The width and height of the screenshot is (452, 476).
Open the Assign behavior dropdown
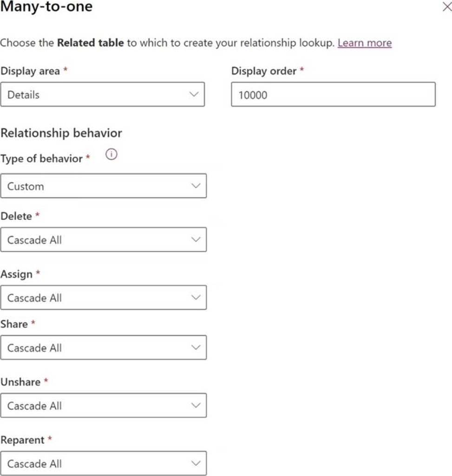[104, 298]
